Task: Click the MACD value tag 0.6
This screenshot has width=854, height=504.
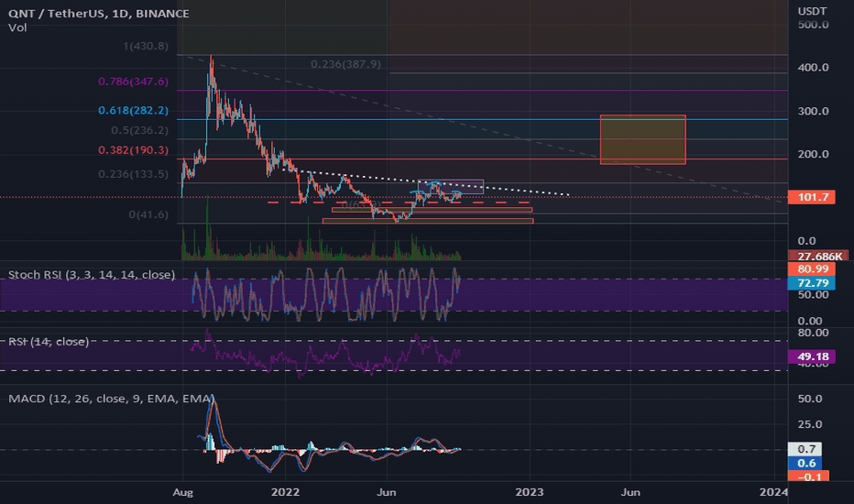Action: [805, 463]
